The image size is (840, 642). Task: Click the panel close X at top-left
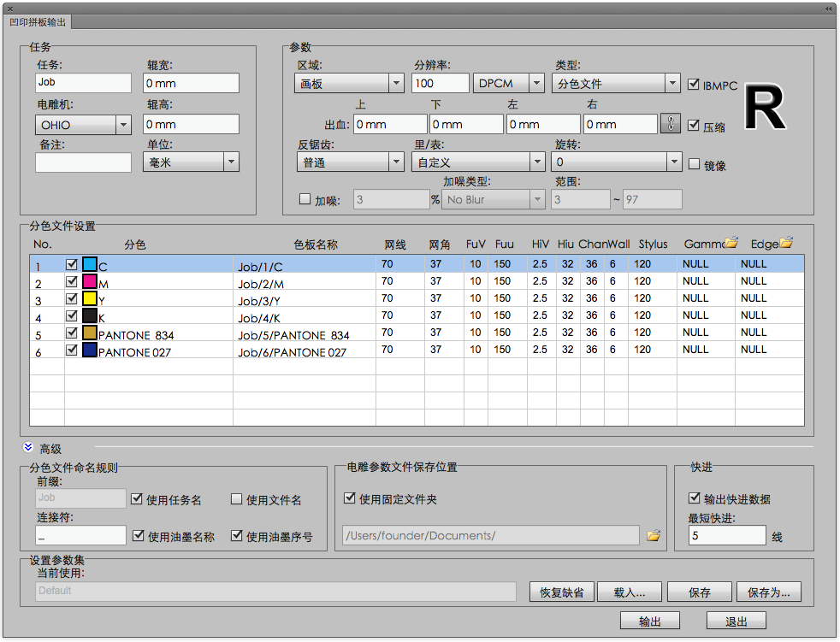pos(10,8)
